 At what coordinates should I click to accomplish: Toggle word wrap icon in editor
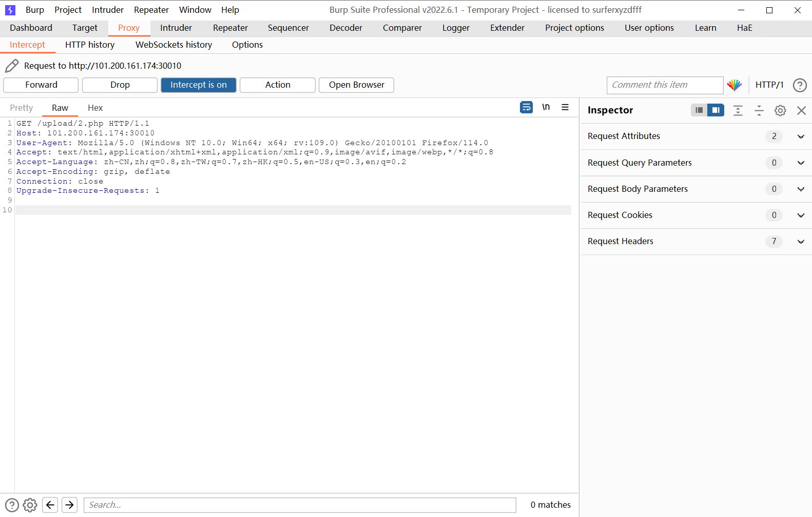click(526, 107)
